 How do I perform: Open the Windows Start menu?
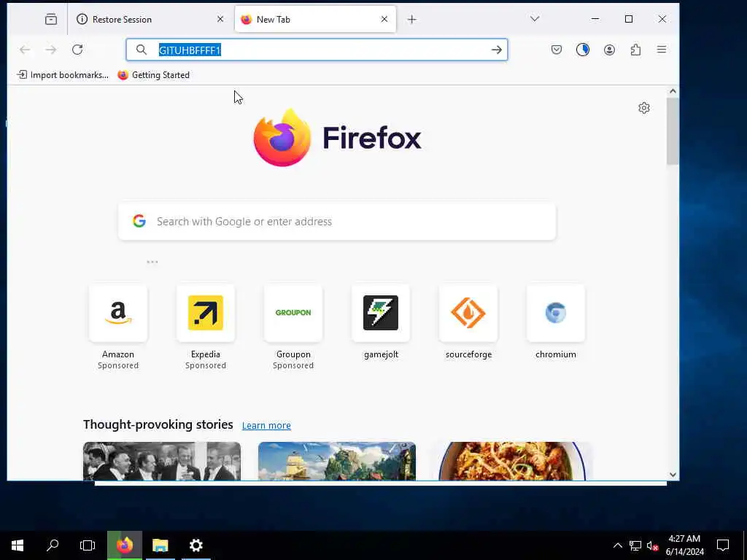tap(18, 545)
